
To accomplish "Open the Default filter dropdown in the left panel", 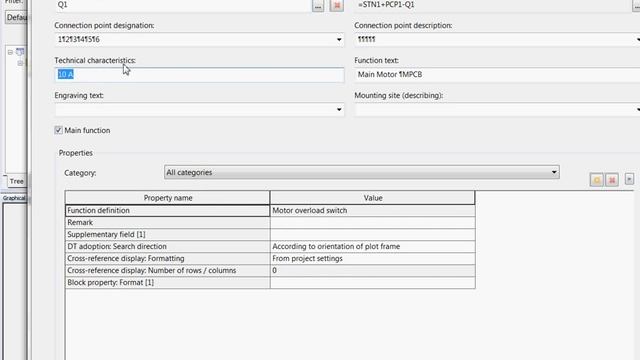I will (x=16, y=18).
